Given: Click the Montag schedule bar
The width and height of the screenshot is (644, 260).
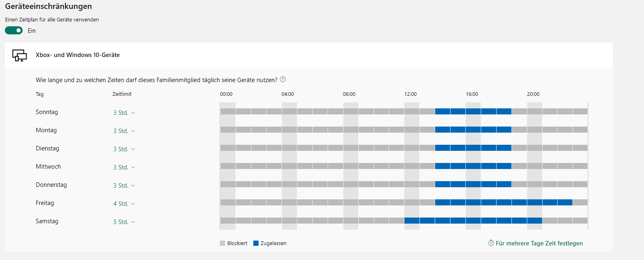Looking at the screenshot, I should tap(404, 129).
